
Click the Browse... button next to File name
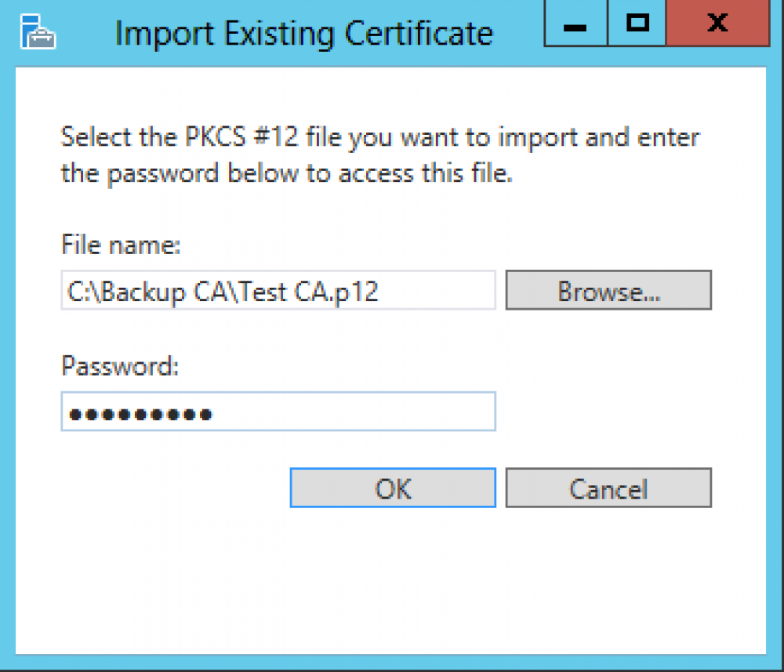608,290
